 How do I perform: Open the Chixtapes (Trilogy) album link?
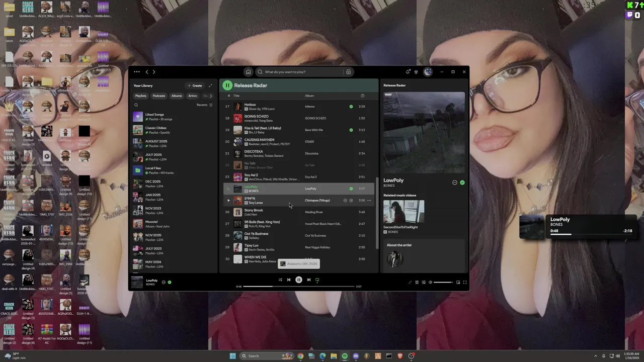[x=317, y=200]
